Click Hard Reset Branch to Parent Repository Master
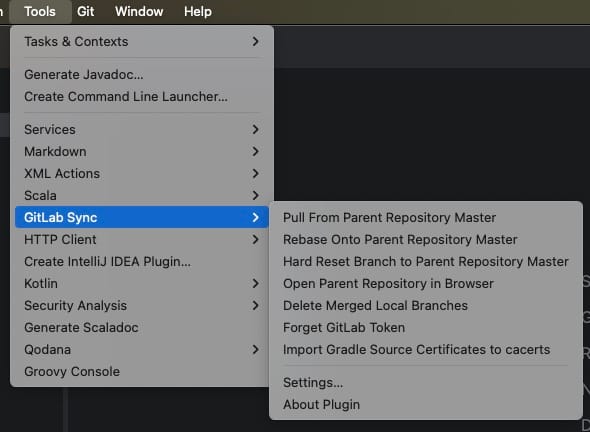590x432 pixels. pyautogui.click(x=426, y=262)
